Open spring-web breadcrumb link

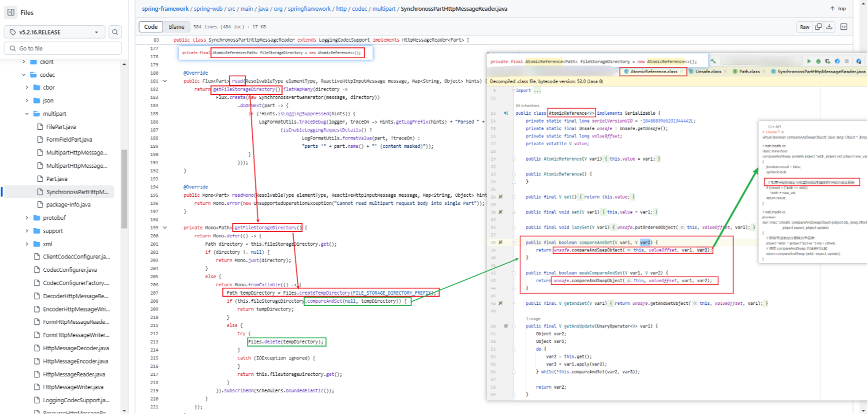208,9
